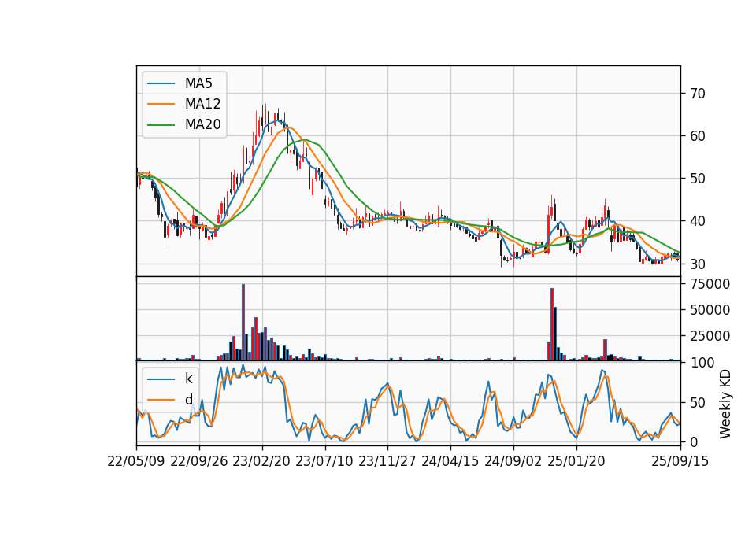Click the MA20 legend label
The height and width of the screenshot is (543, 756).
coord(202,124)
